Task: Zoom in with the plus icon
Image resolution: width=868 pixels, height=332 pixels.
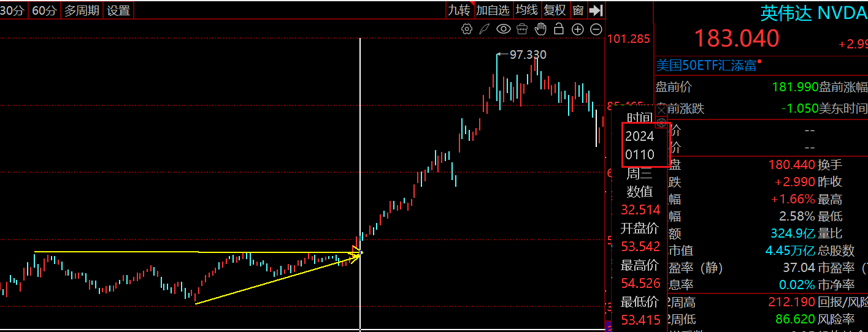Action: (577, 29)
